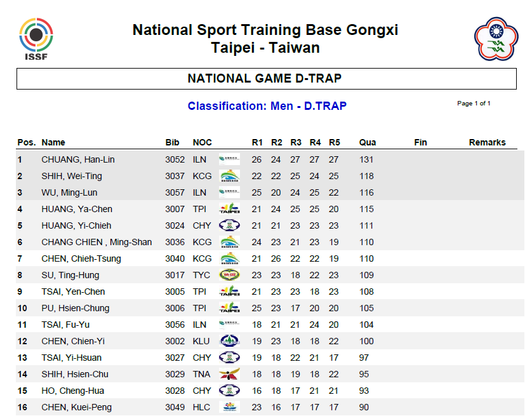This screenshot has width=532, height=416.
Task: Click ILN team logo beside CHUANG, Han-Lin
Action: pos(229,159)
